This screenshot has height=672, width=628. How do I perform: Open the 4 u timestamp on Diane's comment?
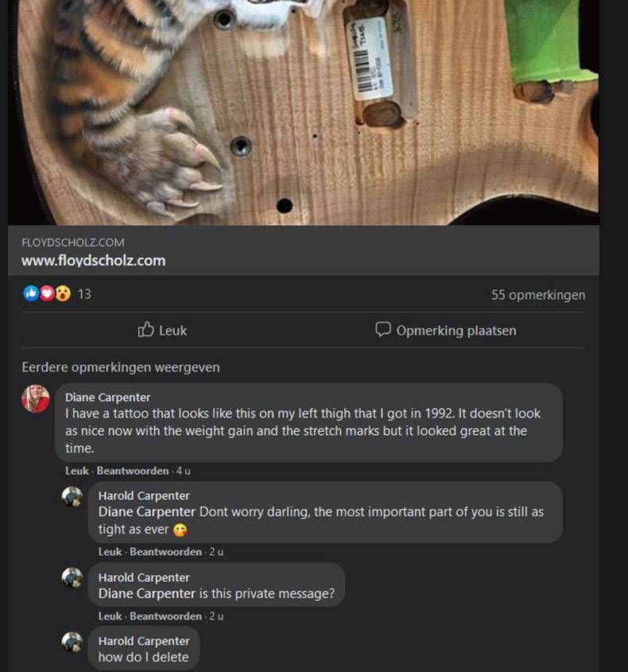click(x=184, y=471)
